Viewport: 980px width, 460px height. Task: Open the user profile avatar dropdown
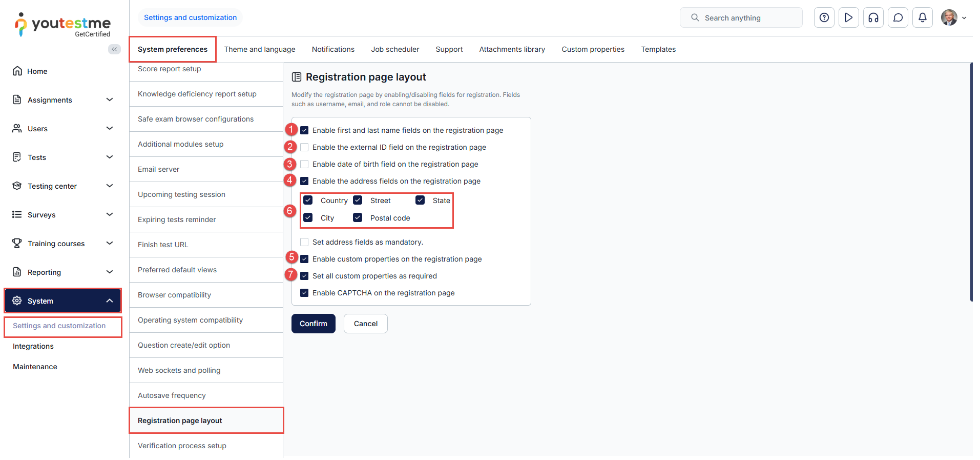click(953, 17)
